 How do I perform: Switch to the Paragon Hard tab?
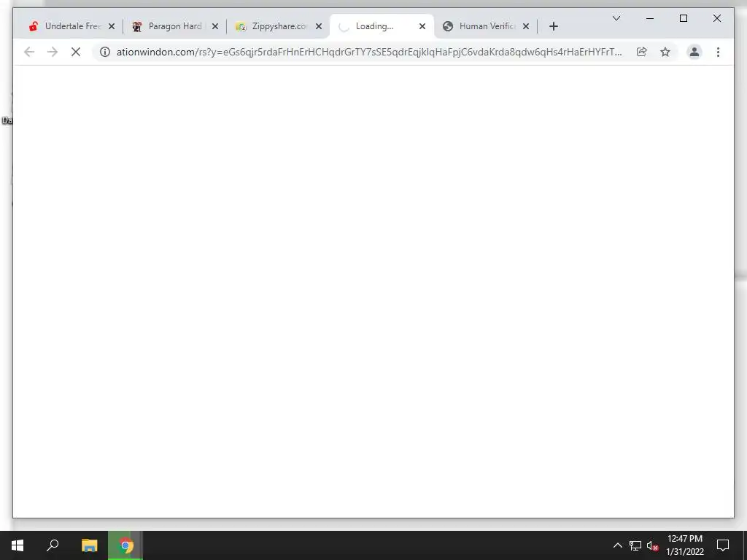coord(175,26)
